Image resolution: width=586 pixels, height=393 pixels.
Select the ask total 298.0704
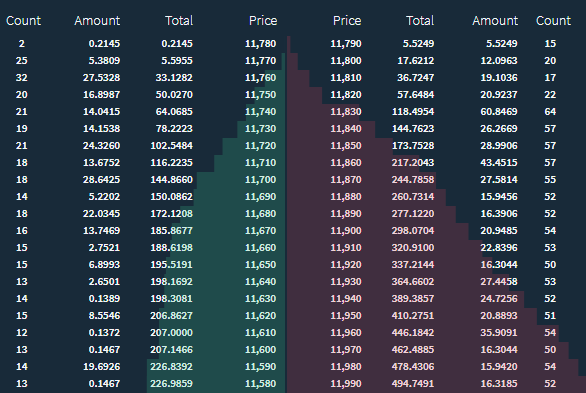(413, 230)
